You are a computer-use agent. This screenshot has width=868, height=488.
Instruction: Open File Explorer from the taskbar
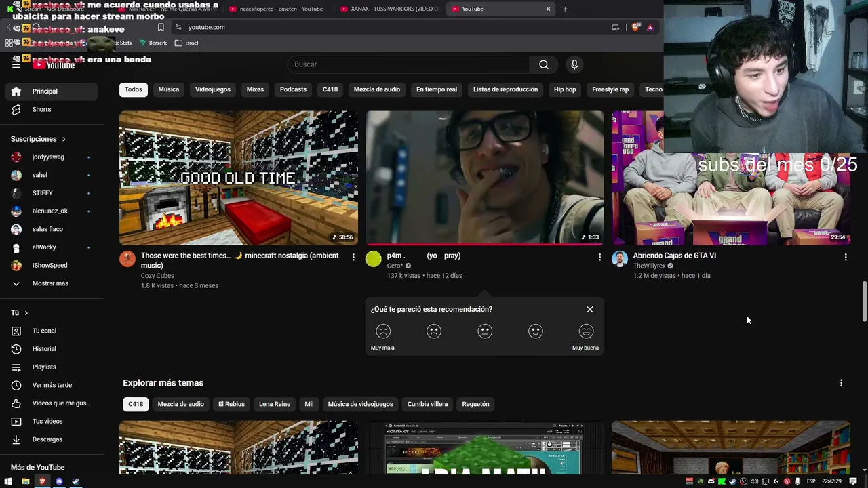[x=26, y=481]
